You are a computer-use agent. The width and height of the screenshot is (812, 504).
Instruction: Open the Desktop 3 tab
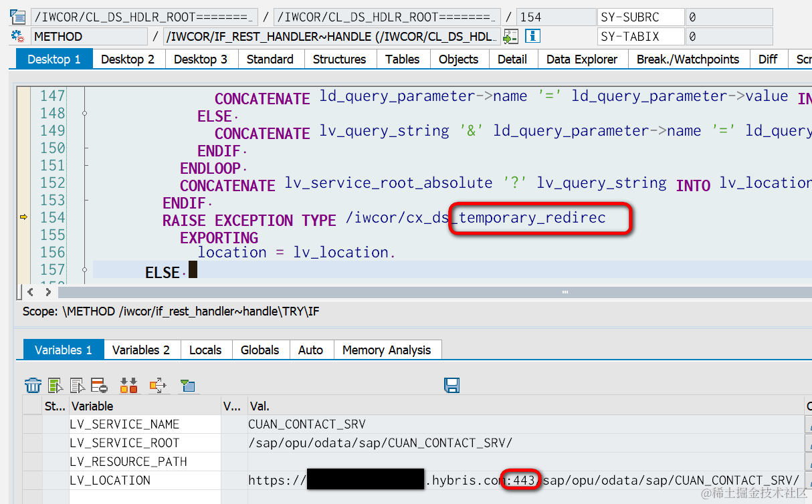click(x=201, y=59)
